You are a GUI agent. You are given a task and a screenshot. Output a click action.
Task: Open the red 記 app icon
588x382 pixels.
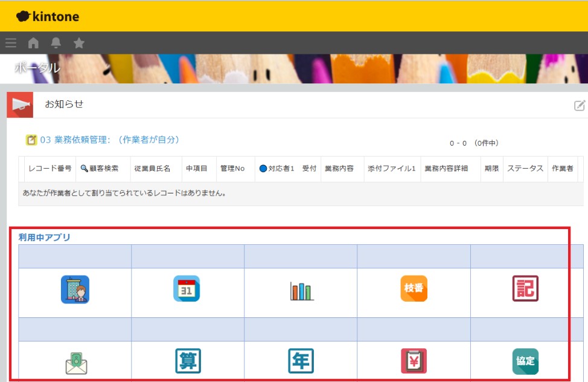pos(525,288)
